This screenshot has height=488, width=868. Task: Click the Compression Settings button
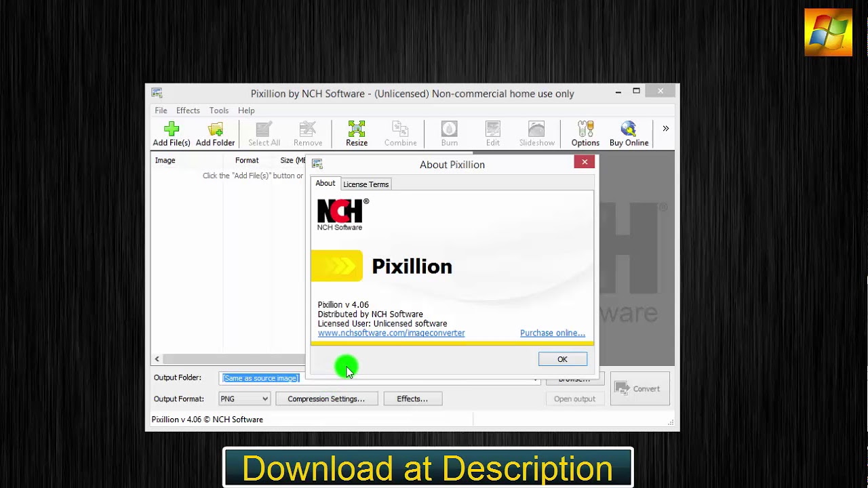point(326,399)
